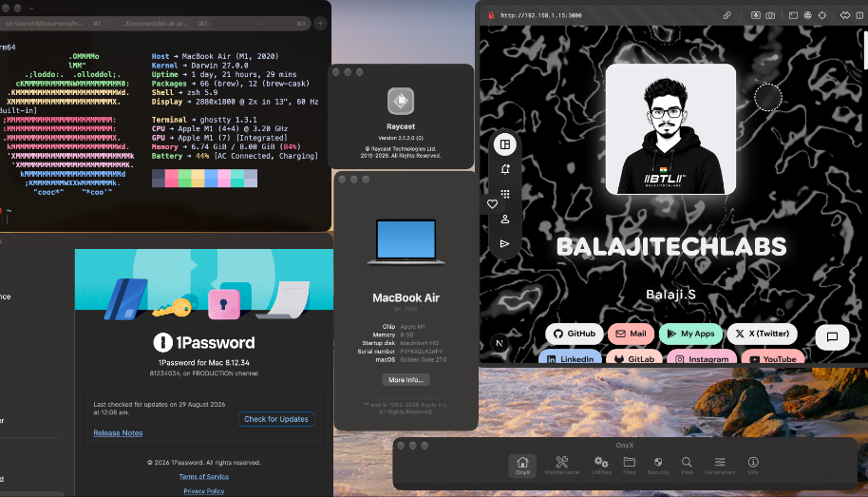Image resolution: width=868 pixels, height=497 pixels.
Task: Open the Files section in OnyX
Action: click(630, 465)
